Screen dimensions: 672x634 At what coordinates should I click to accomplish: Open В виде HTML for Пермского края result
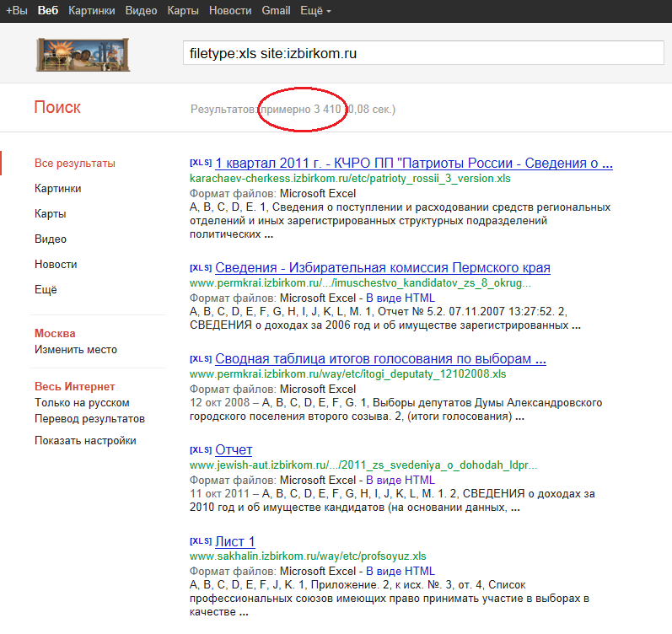click(x=401, y=298)
